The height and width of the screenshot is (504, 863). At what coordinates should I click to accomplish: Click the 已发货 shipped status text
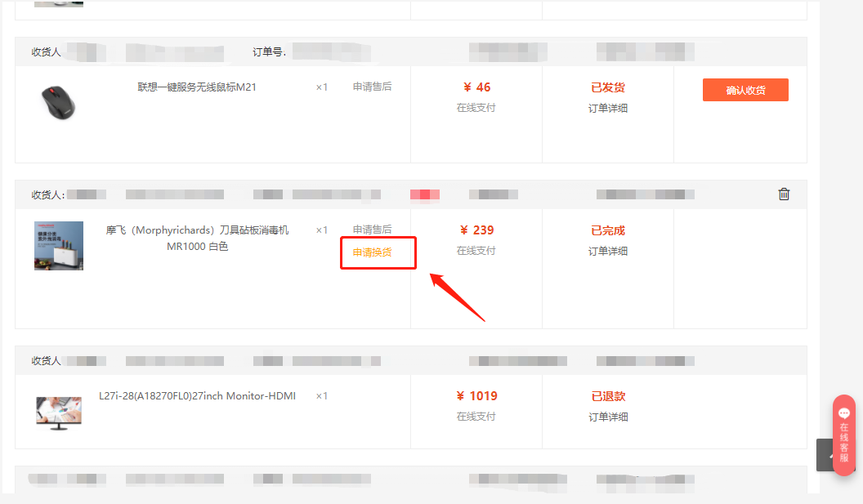click(x=608, y=87)
